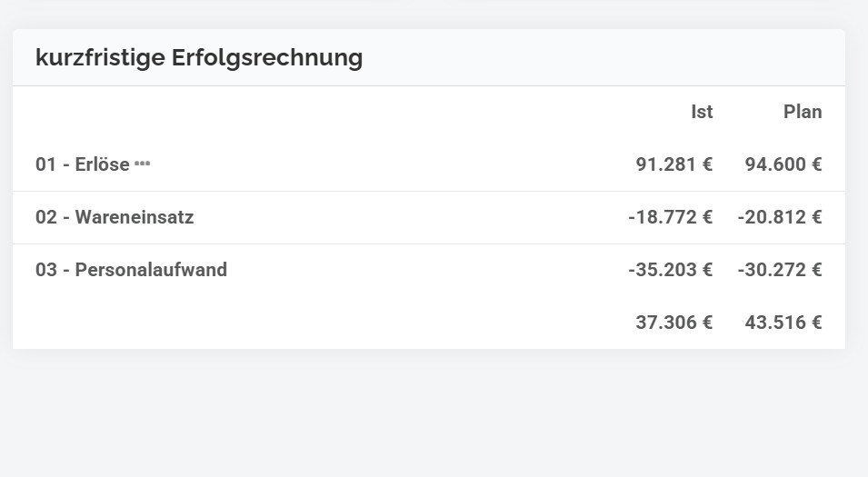Image resolution: width=868 pixels, height=477 pixels.
Task: Click the Plan column header
Action: pyautogui.click(x=803, y=112)
